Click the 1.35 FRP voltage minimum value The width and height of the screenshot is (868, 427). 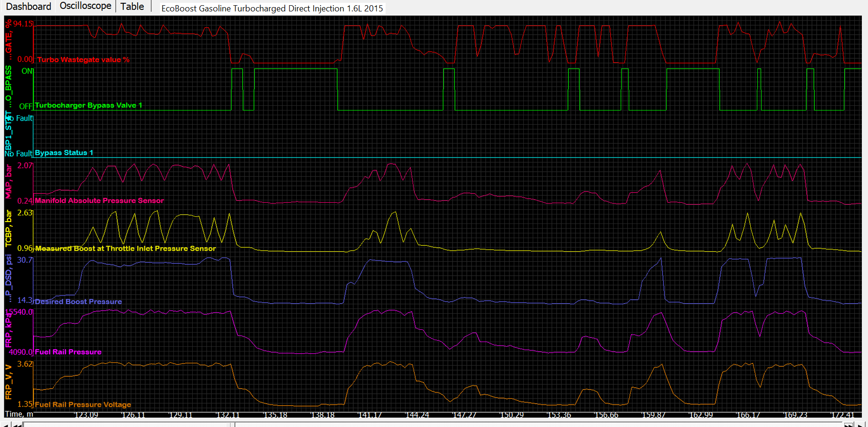[x=25, y=404]
